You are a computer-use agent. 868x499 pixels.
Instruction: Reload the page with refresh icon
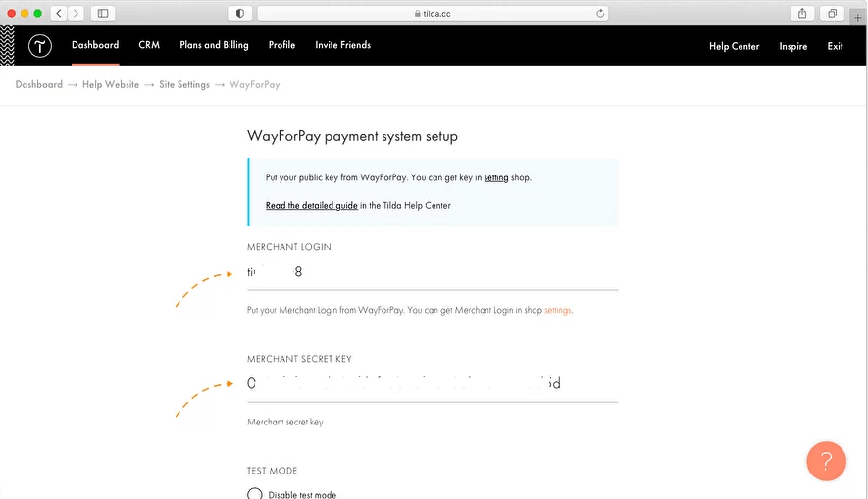(600, 14)
